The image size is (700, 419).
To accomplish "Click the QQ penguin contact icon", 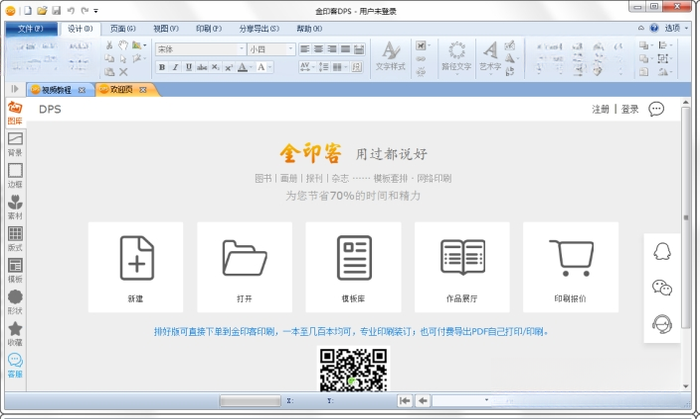I will (x=662, y=252).
